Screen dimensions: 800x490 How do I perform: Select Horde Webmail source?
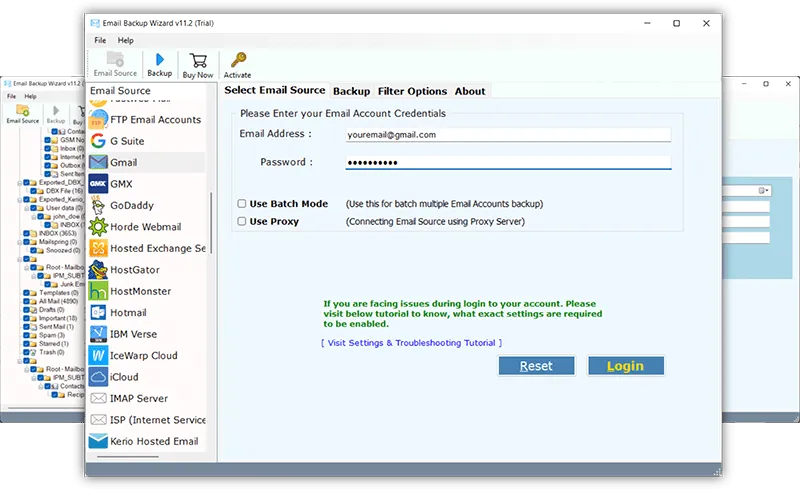(146, 227)
